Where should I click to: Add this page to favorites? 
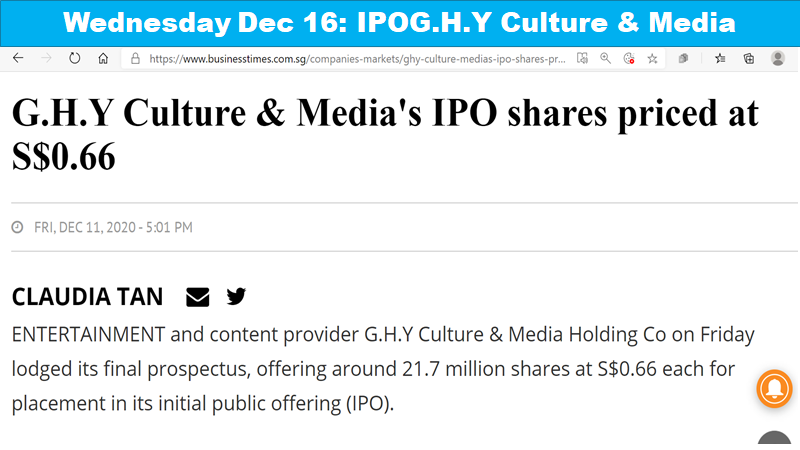pyautogui.click(x=653, y=59)
